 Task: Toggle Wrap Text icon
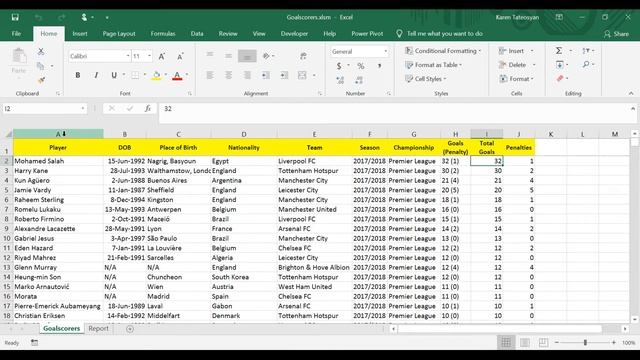coord(303,56)
